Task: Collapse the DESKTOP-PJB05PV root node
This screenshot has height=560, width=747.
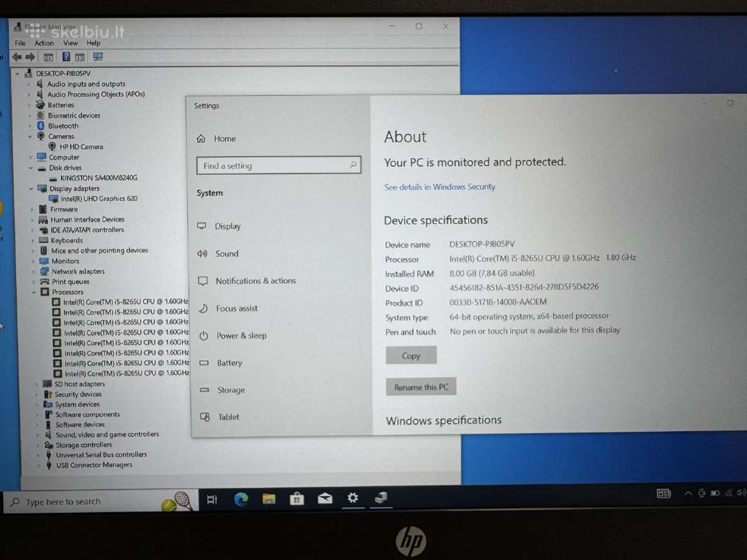Action: point(17,73)
